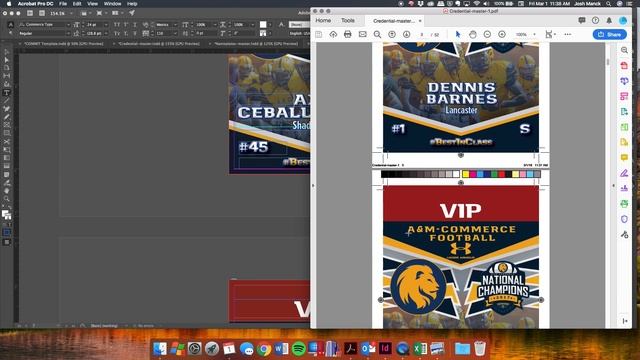The height and width of the screenshot is (360, 640).
Task: Click the fill and stroke swatch in InDesign
Action: tap(6, 215)
